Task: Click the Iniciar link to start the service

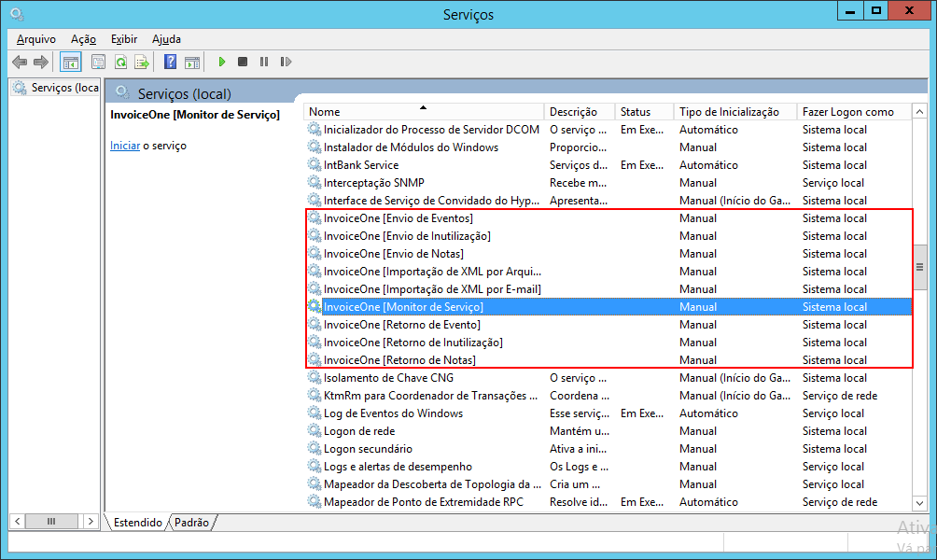Action: click(125, 146)
